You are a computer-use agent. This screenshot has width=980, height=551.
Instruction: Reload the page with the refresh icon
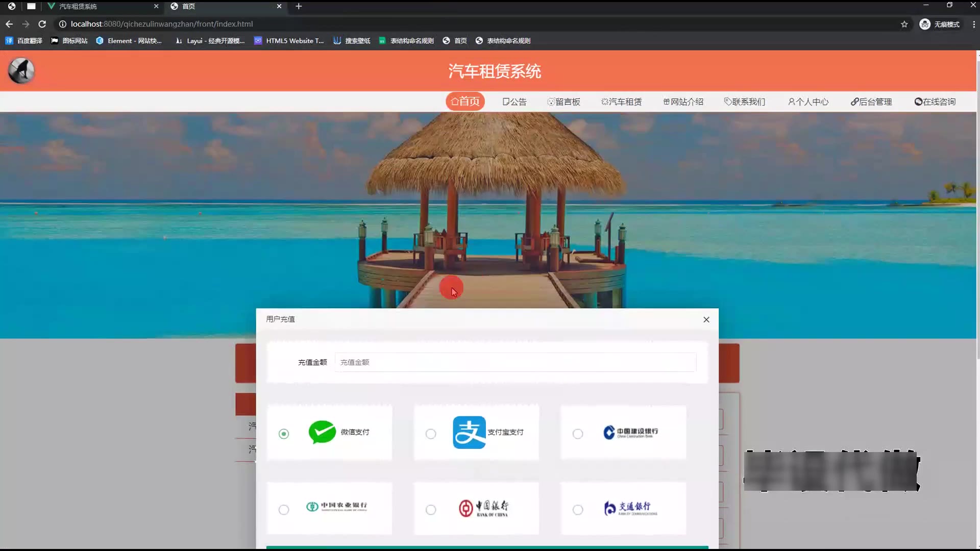42,24
